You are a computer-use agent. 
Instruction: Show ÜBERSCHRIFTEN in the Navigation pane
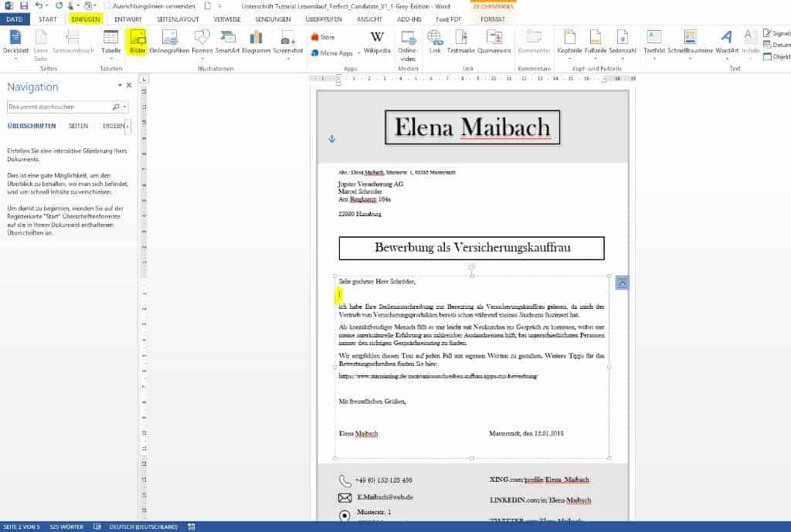[32, 126]
